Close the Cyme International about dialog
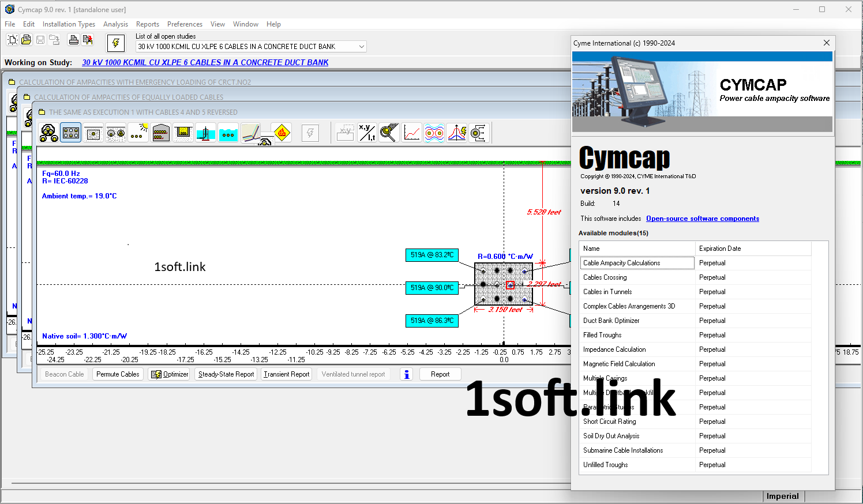This screenshot has width=863, height=504. point(827,43)
